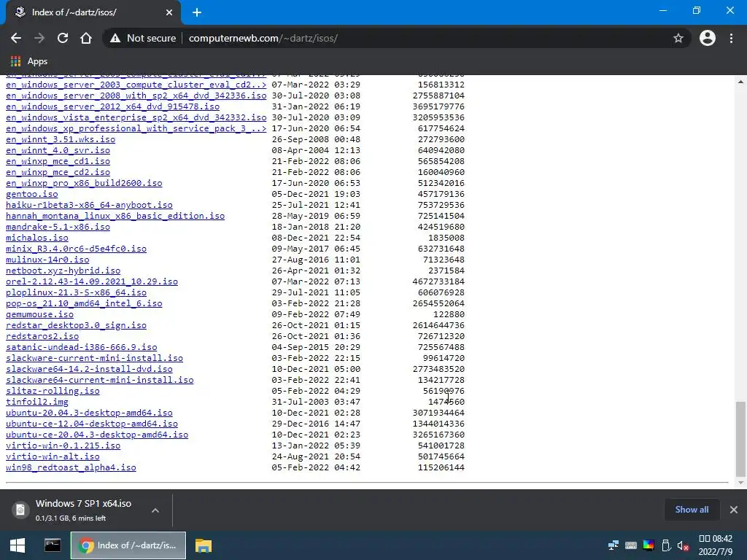Viewport: 747px width, 560px height.
Task: Download hannah_montana_linux_x86_basic_edition.iso
Action: click(115, 216)
